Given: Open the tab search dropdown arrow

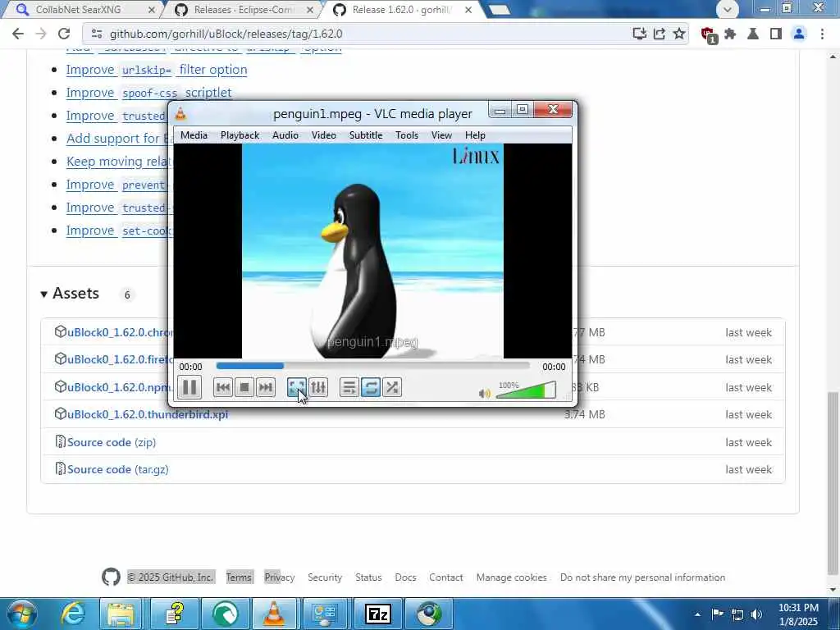Looking at the screenshot, I should [728, 9].
